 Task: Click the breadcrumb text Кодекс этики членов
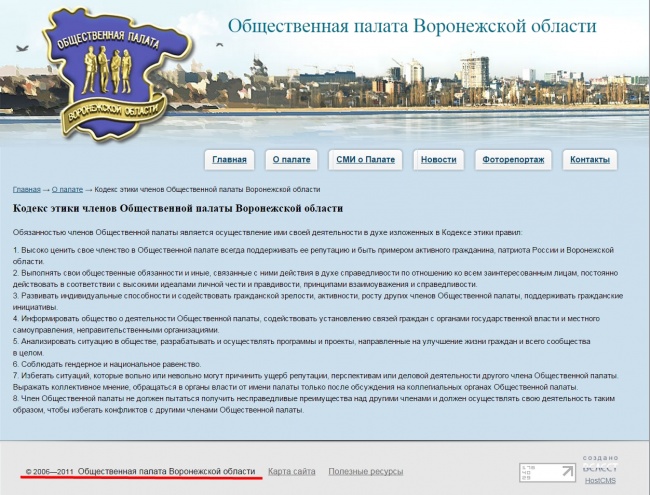(x=207, y=189)
